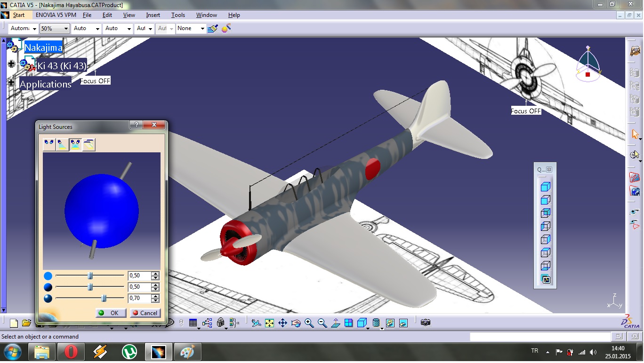The height and width of the screenshot is (363, 644).
Task: Select the Pan arrows tool
Action: [282, 323]
